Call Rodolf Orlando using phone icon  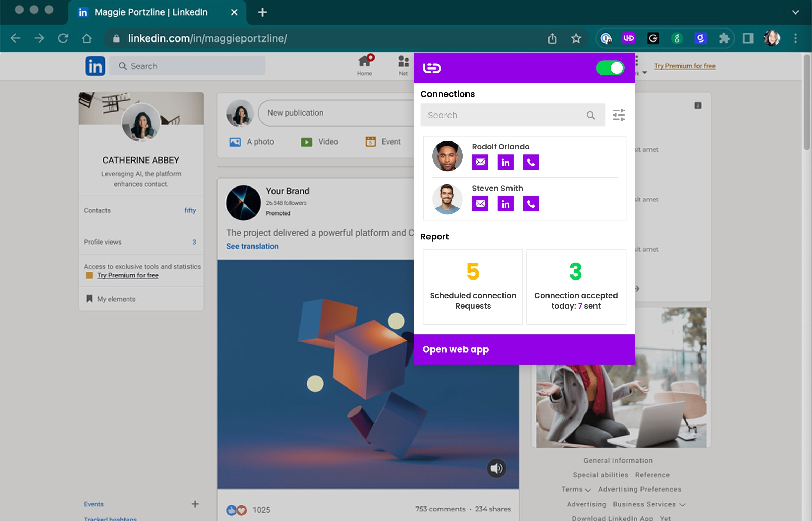click(x=530, y=162)
